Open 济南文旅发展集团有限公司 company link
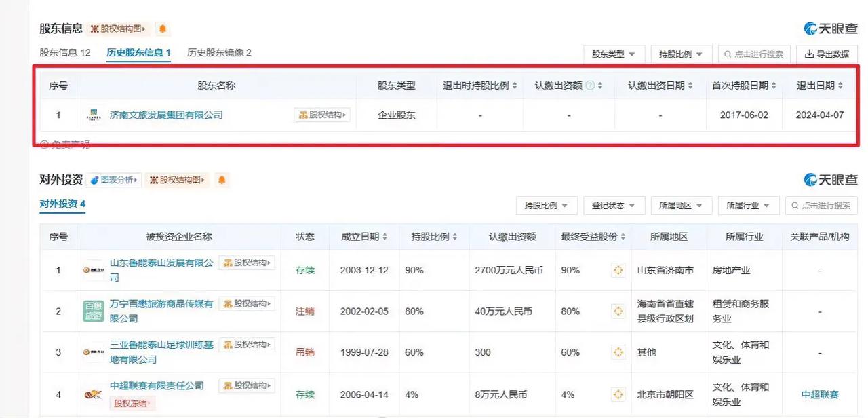The image size is (868, 418). pos(166,115)
